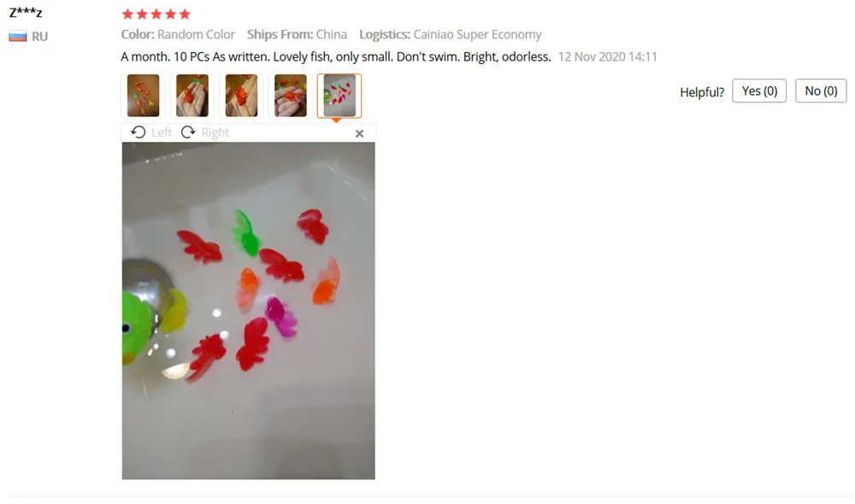Rotate image using the Right arrow icon

click(x=188, y=132)
